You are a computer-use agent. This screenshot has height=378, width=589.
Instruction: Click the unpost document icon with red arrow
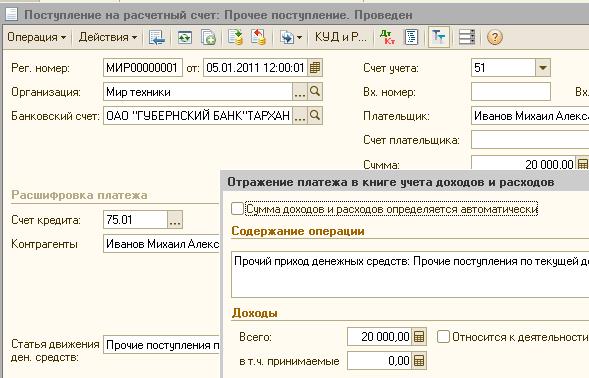click(x=258, y=37)
